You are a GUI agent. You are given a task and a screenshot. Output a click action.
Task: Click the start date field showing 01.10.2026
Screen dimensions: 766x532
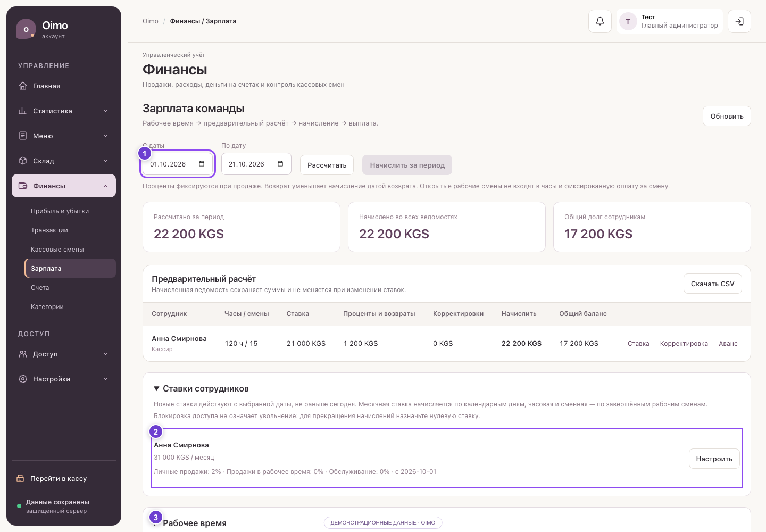pos(178,164)
